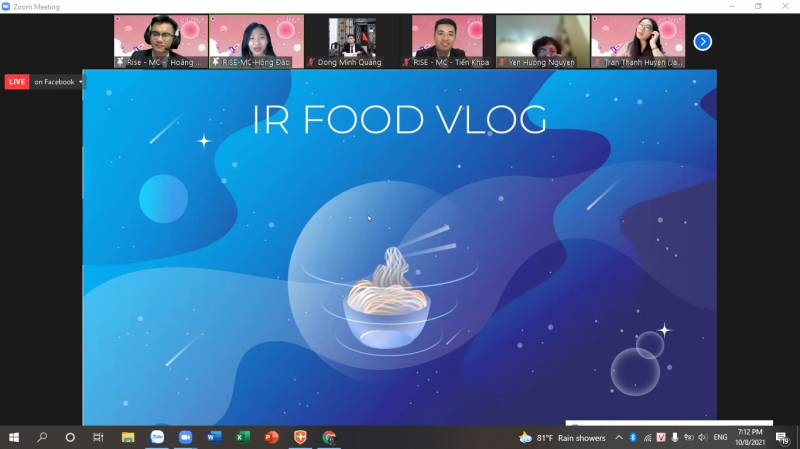Switch to the Zoom meeting taskbar icon
Image resolution: width=800 pixels, height=449 pixels.
(157, 437)
